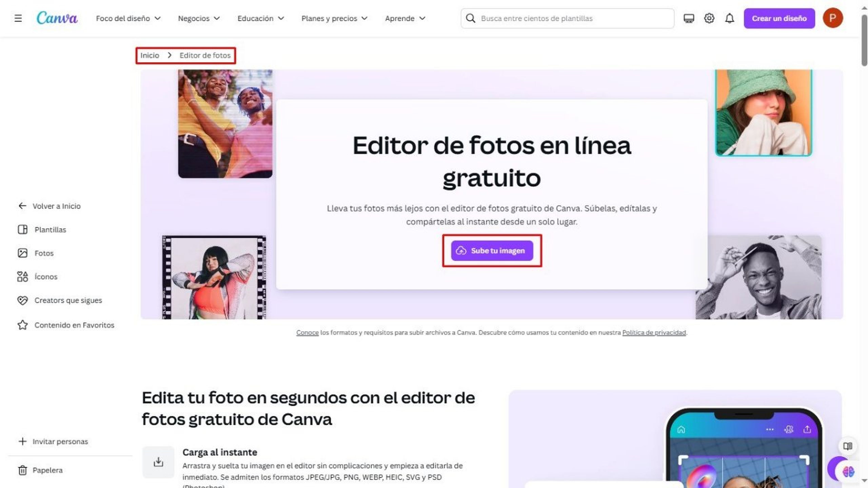The width and height of the screenshot is (868, 488).
Task: Click the Fotos sidebar icon
Action: pyautogui.click(x=23, y=253)
